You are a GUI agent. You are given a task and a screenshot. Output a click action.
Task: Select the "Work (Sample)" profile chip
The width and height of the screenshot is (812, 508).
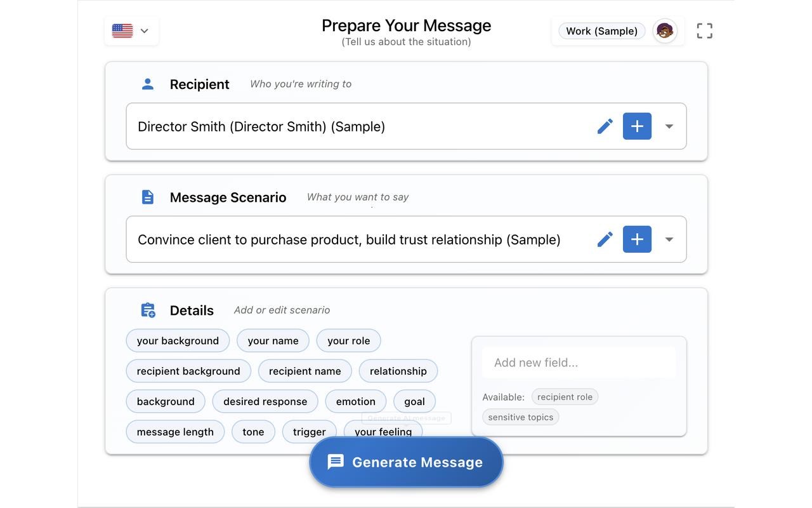click(601, 30)
